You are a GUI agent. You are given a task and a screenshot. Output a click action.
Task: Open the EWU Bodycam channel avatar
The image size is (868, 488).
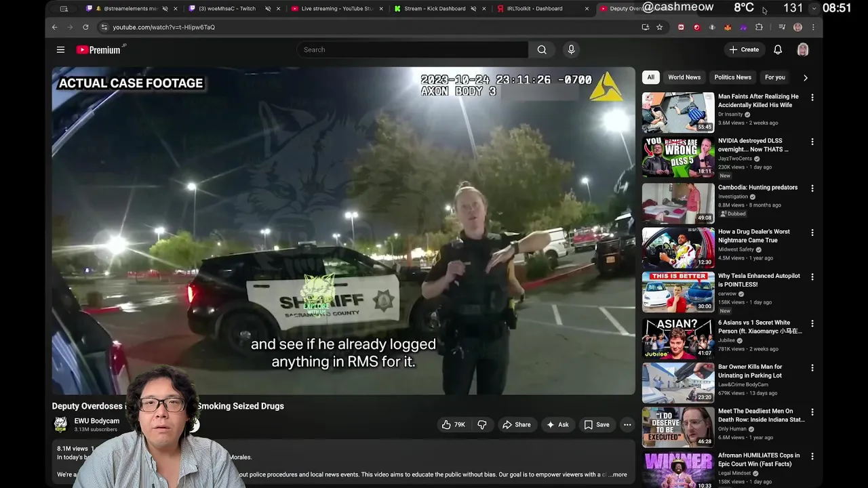click(x=60, y=424)
